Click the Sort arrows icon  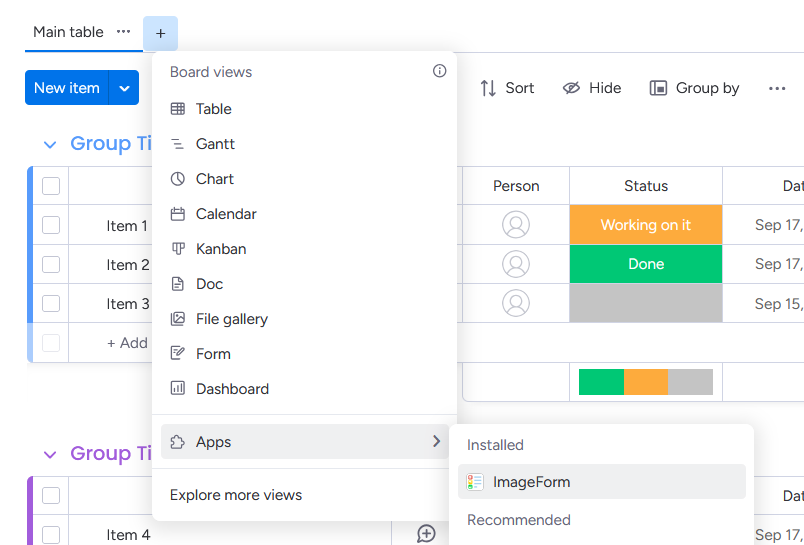(x=488, y=88)
